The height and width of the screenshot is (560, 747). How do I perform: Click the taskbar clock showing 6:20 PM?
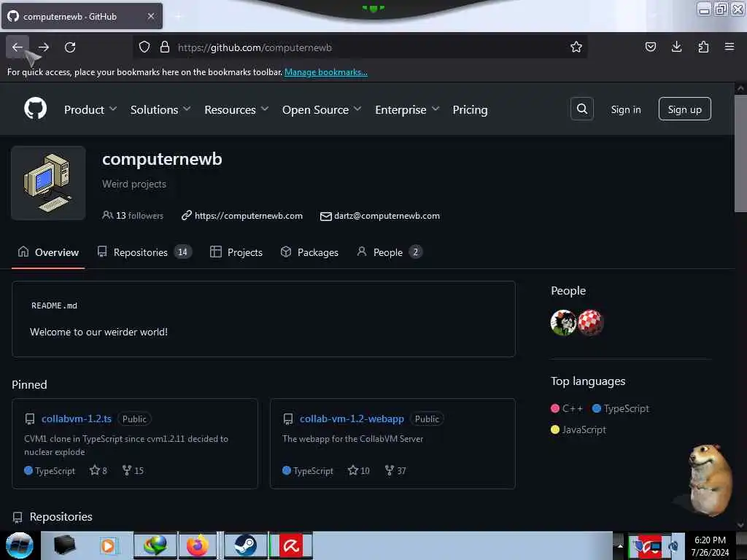pyautogui.click(x=710, y=545)
